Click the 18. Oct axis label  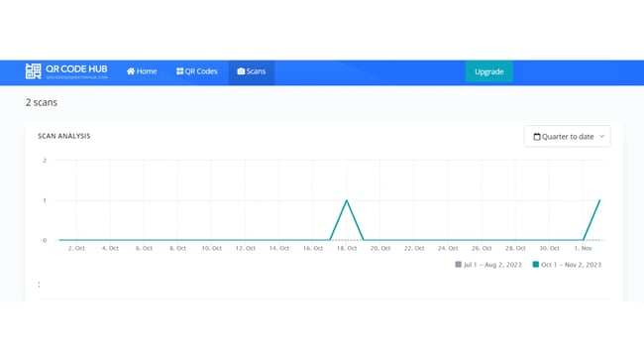[347, 248]
